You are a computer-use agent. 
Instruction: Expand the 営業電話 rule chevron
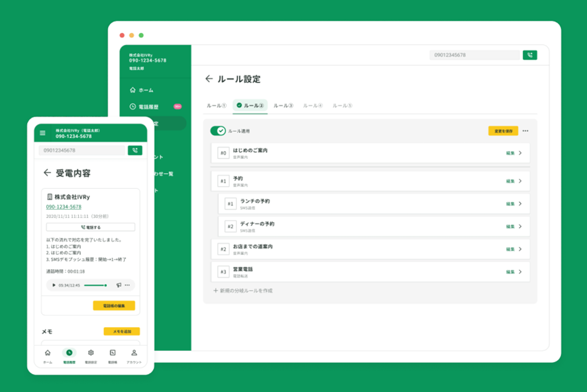click(520, 271)
